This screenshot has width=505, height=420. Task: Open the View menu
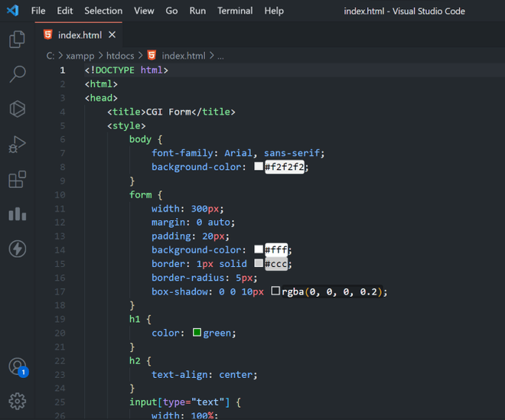pos(144,11)
